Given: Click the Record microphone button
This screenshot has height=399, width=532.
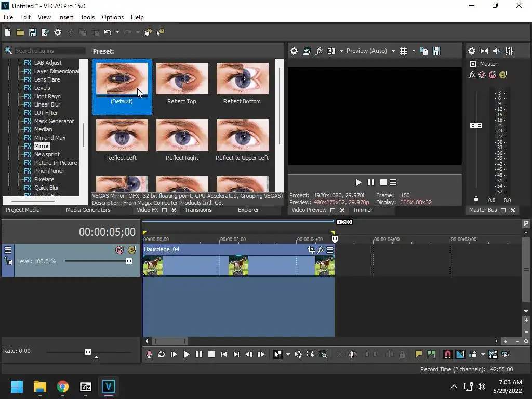Looking at the screenshot, I should pyautogui.click(x=149, y=354).
